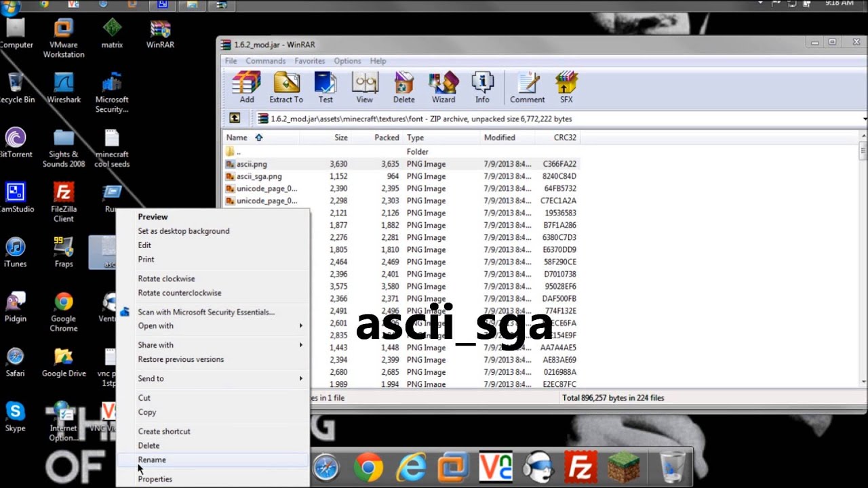Open the Comment tool

[x=528, y=87]
